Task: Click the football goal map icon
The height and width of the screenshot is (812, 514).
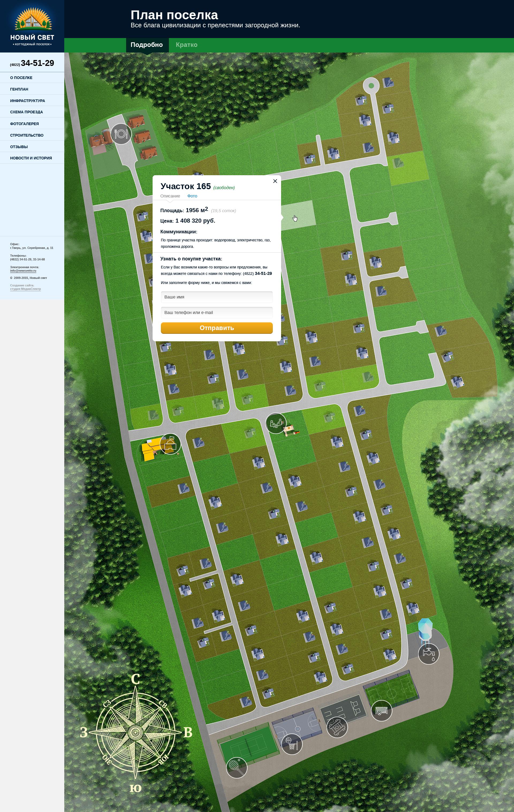Action: tap(381, 710)
